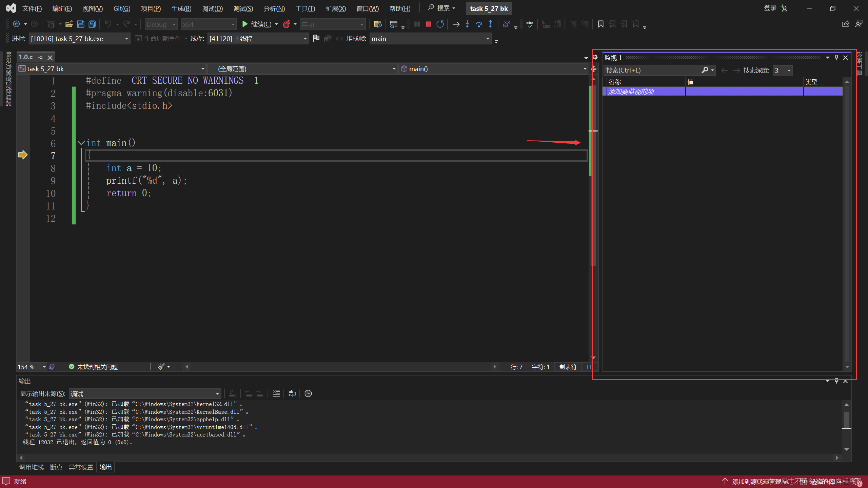Clear all output with the list-X icon
This screenshot has width=868, height=488.
pos(276,393)
